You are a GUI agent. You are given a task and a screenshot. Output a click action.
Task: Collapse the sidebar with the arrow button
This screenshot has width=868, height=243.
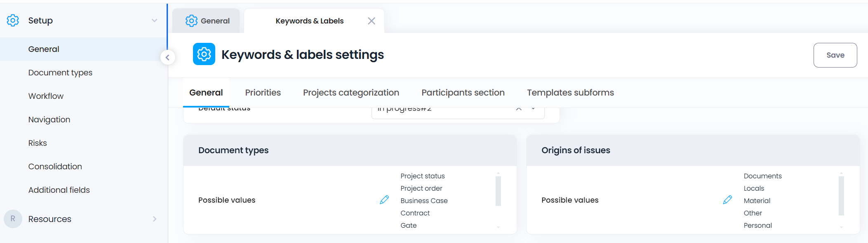[167, 58]
